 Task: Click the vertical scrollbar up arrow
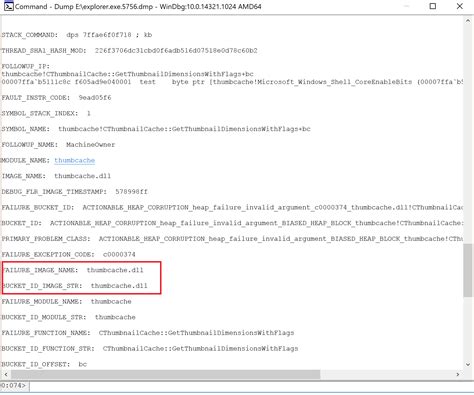click(x=468, y=21)
